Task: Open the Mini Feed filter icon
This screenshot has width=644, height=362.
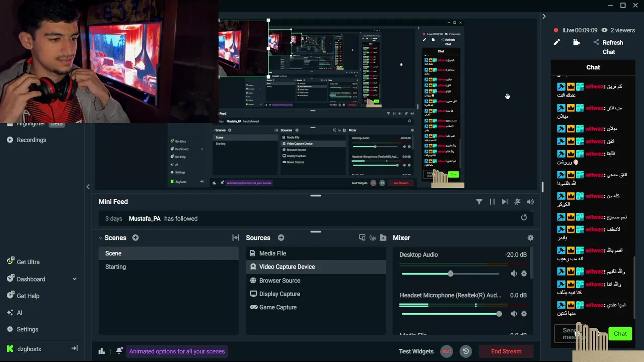Action: pos(479,202)
